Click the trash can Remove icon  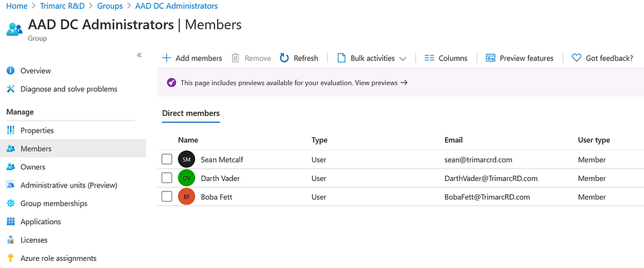(x=235, y=58)
